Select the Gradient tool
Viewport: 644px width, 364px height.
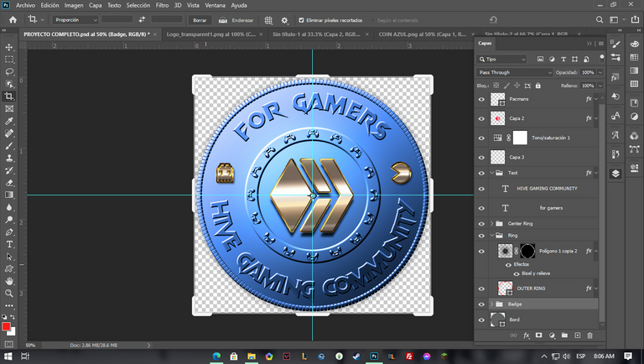[9, 195]
